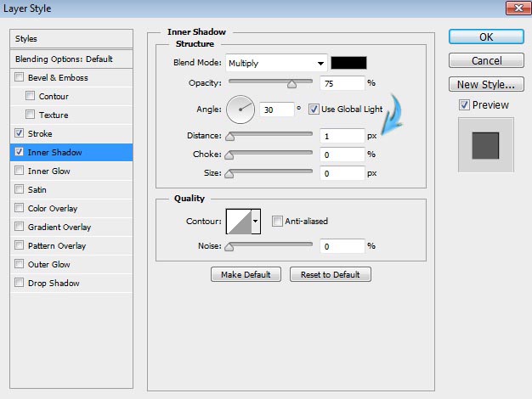
Task: Click the Cancel button
Action: pyautogui.click(x=486, y=60)
